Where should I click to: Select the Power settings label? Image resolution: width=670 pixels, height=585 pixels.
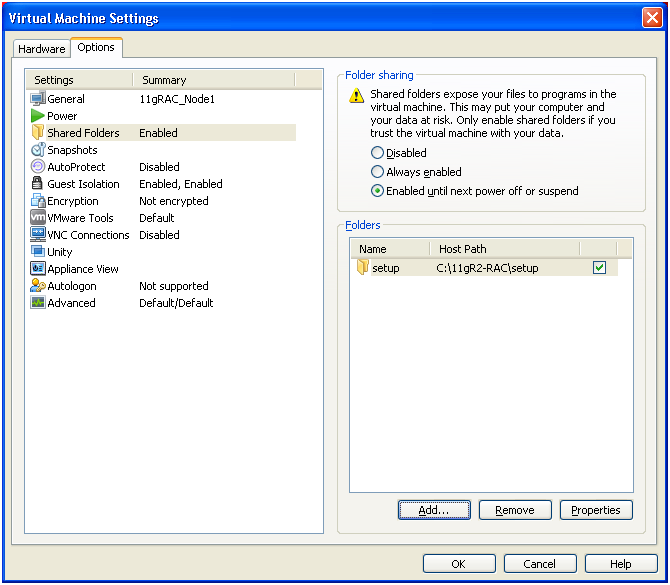click(x=62, y=116)
